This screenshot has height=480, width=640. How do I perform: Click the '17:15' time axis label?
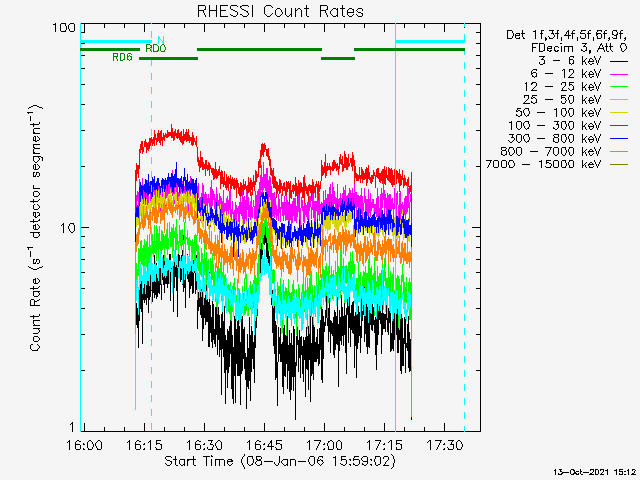coord(384,445)
